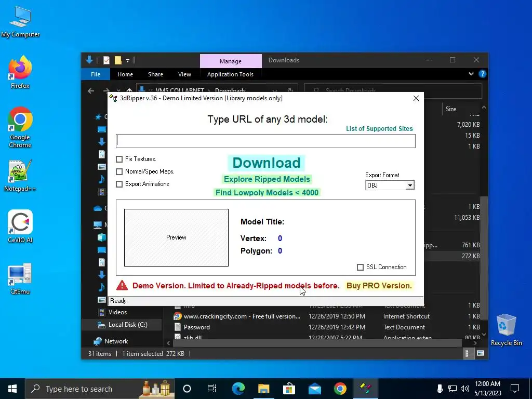This screenshot has width=532, height=399.
Task: Click the Explorer vertical scrollbar
Action: point(484,258)
